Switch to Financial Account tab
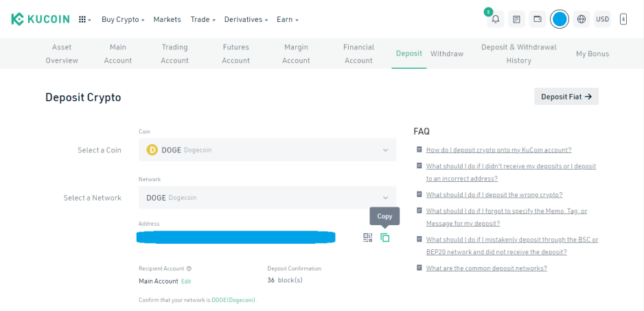Viewport: 644px width, 311px height. coord(358,54)
